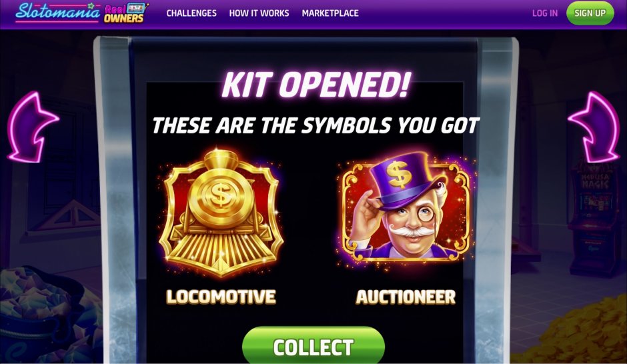The height and width of the screenshot is (364, 627).
Task: Click the left neon pink arrow
Action: (x=33, y=127)
